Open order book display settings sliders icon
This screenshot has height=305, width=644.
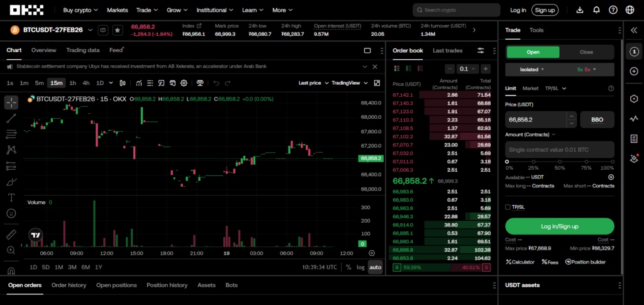[x=480, y=50]
